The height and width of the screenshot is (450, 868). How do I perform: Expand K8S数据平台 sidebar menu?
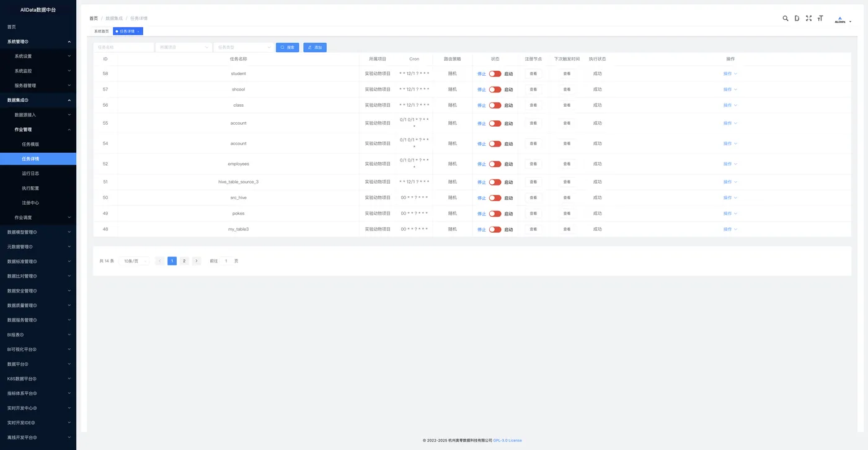[38, 379]
